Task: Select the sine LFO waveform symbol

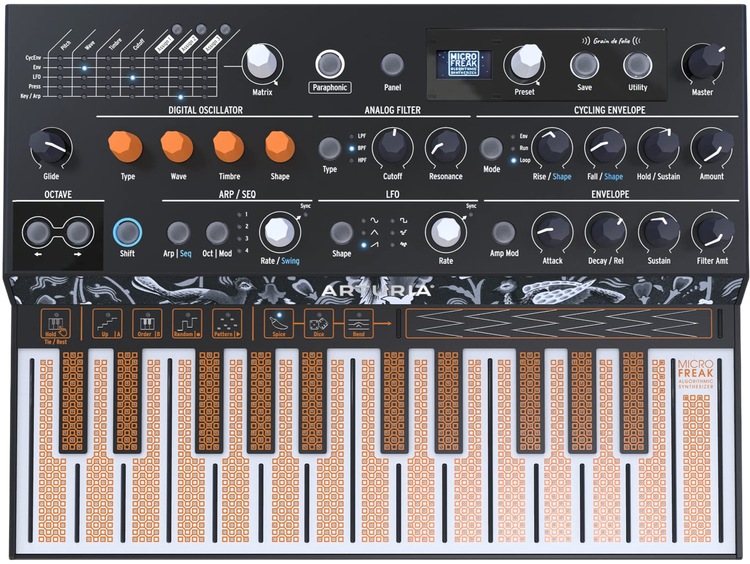Action: point(374,221)
